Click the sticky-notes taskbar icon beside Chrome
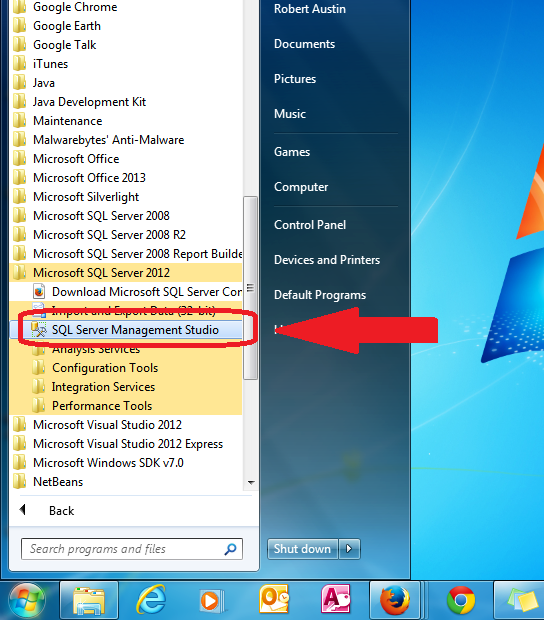 tap(522, 601)
